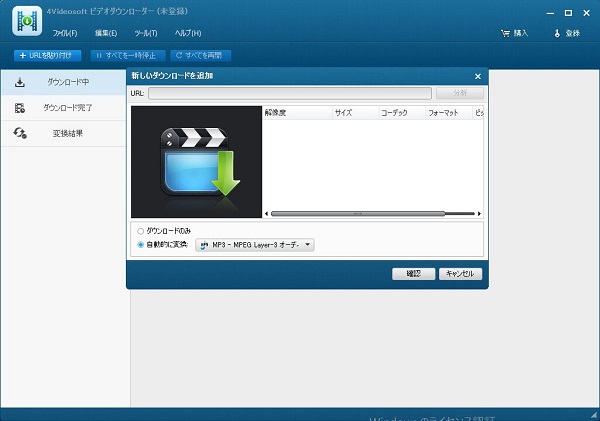
Task: Click the 分析 analyze button
Action: 460,93
